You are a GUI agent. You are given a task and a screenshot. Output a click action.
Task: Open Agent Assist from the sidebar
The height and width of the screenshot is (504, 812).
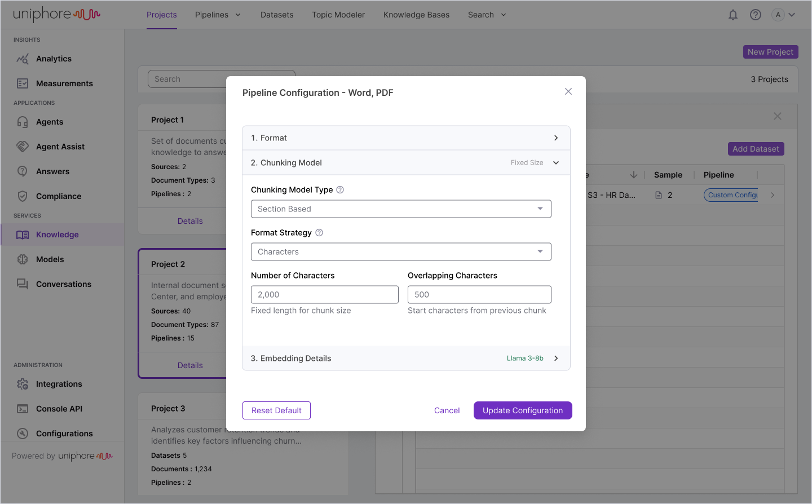point(60,147)
